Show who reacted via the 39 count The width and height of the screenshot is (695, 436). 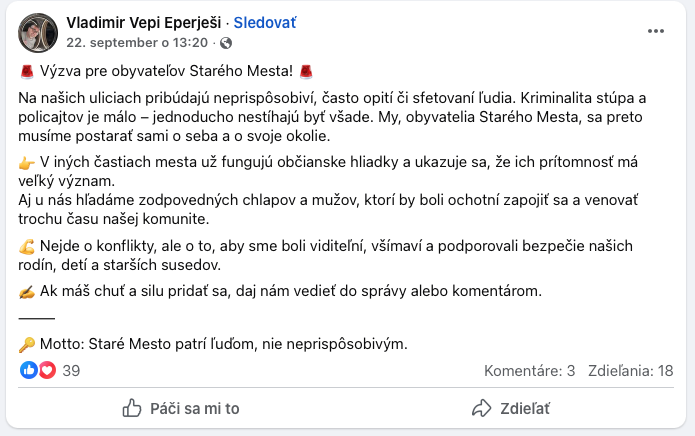(71, 371)
